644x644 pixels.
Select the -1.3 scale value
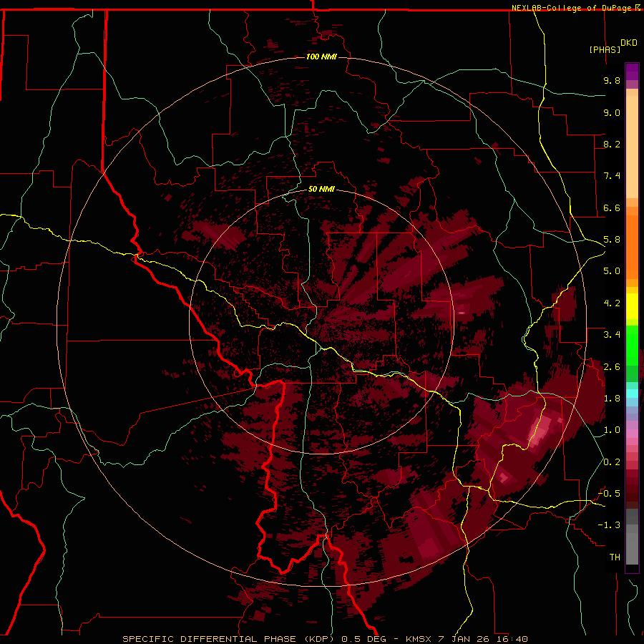click(609, 525)
